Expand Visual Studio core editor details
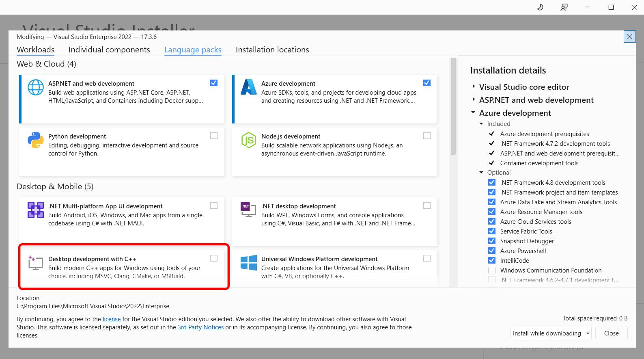 [x=474, y=87]
